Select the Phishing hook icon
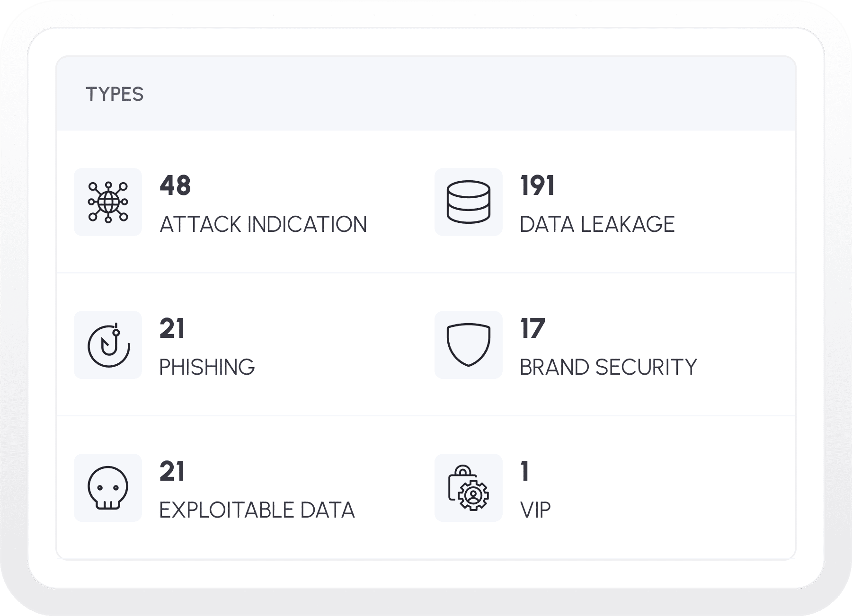 tap(108, 345)
